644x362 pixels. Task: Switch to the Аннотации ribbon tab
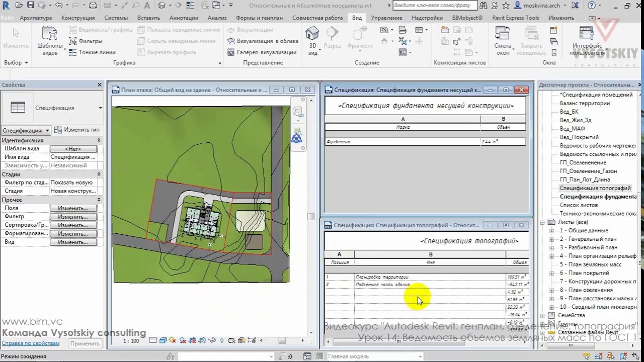[184, 18]
